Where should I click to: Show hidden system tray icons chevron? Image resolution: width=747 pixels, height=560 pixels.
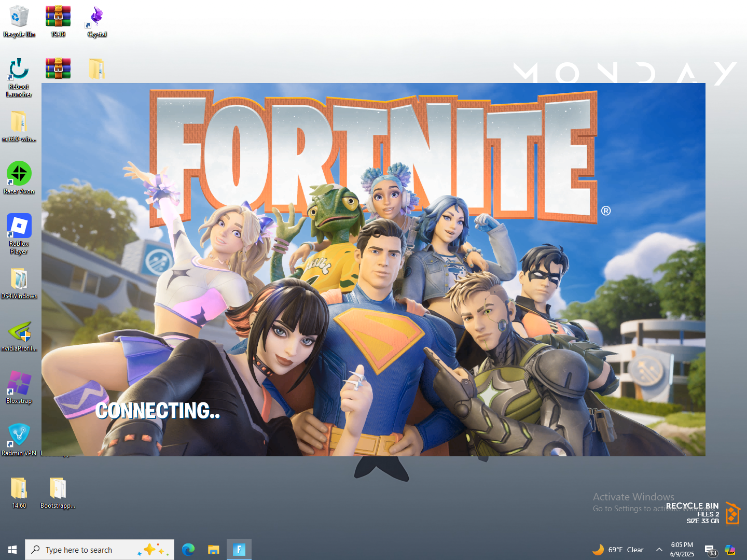pos(659,550)
